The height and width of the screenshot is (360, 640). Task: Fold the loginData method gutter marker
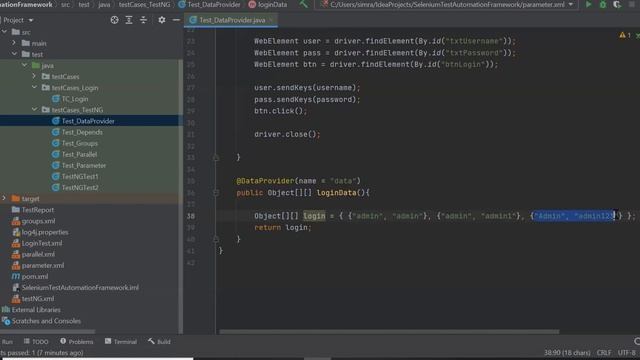pos(216,193)
